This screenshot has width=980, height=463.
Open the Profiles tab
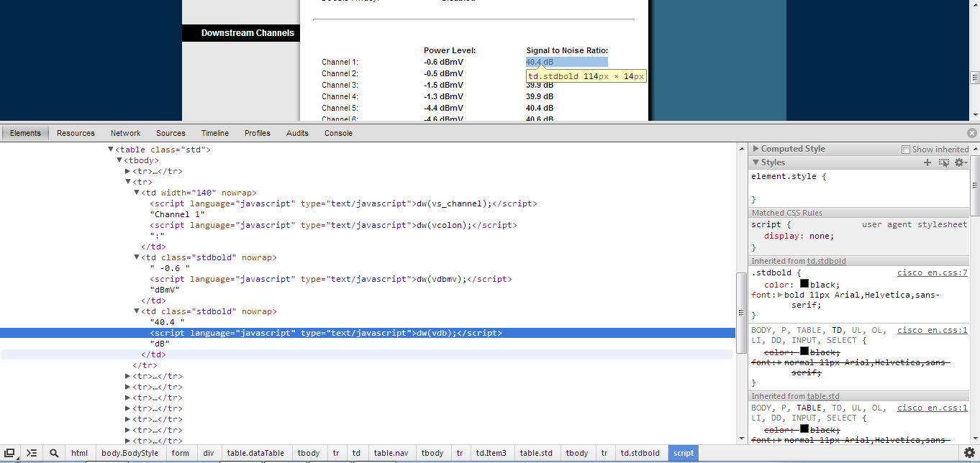[258, 133]
